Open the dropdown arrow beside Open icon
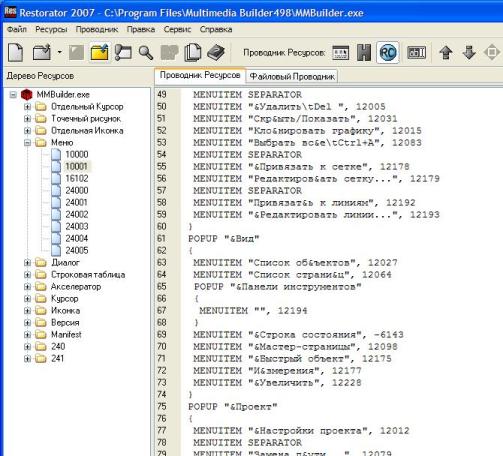 pos(59,52)
